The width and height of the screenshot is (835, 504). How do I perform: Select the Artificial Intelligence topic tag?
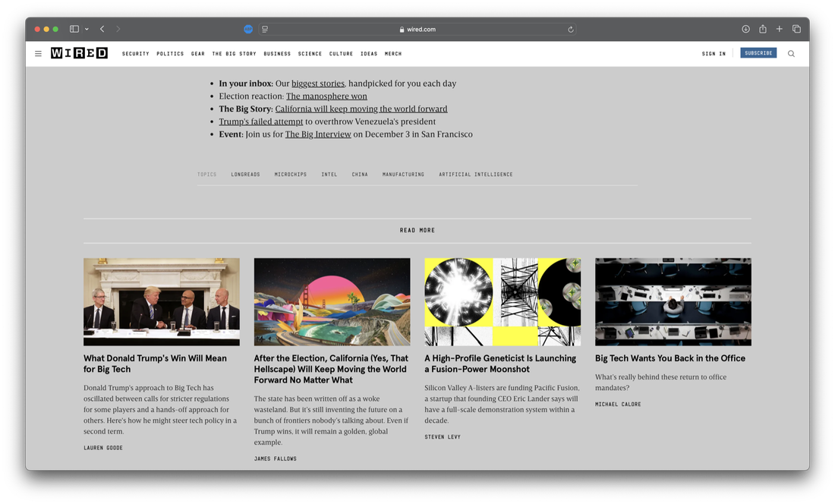475,175
